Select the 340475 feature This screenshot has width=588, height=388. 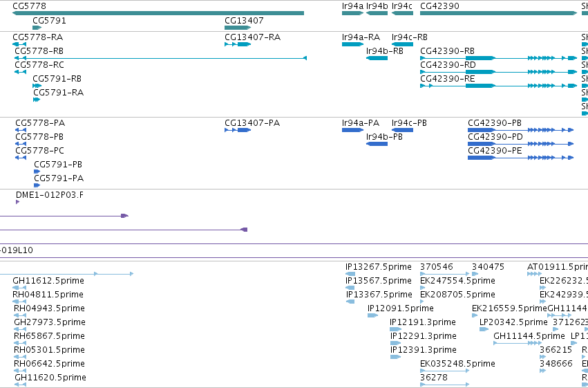[x=475, y=274]
